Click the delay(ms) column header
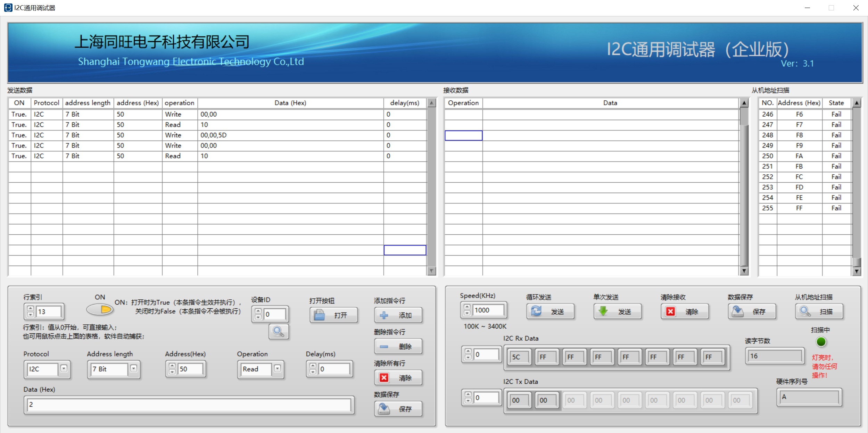 [x=405, y=103]
